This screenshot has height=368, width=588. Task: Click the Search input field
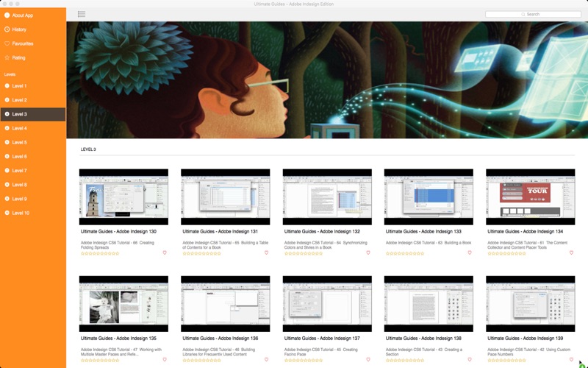coord(533,14)
